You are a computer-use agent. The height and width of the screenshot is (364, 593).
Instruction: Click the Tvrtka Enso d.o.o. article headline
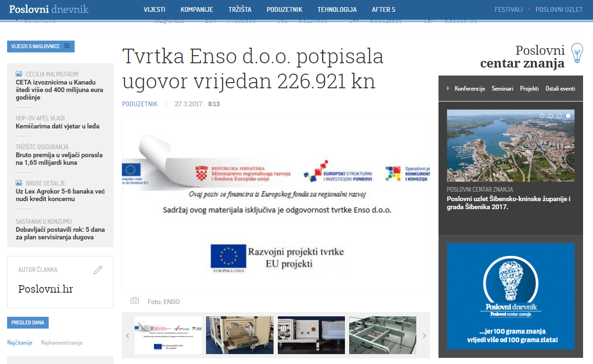click(253, 69)
